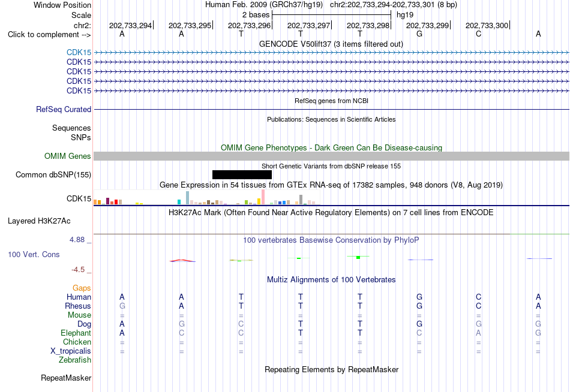Screen dimensions: 570x392
Task: Click the OMIM Gene Phenotypes green title
Action: pyautogui.click(x=331, y=148)
